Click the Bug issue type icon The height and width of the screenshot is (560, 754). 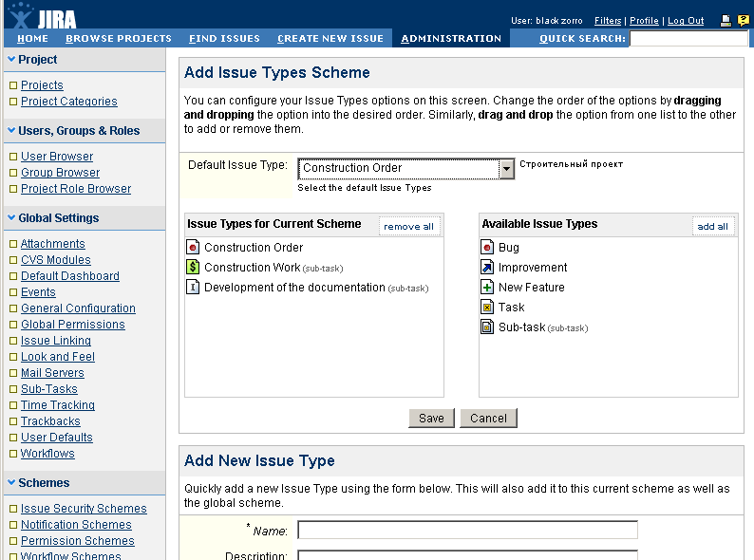(x=487, y=248)
